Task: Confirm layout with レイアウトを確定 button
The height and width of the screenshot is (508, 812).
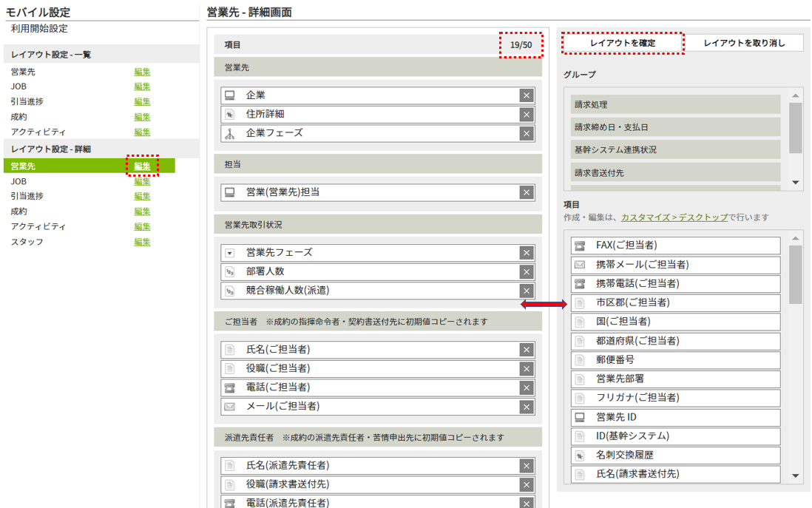Action: coord(623,44)
